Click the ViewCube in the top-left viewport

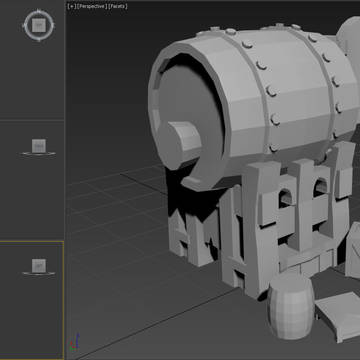point(39,25)
